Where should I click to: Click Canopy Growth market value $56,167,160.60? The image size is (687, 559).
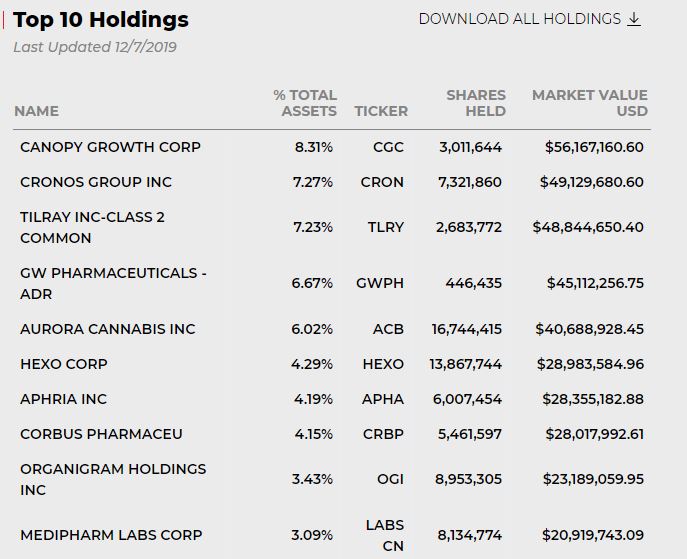tap(594, 147)
